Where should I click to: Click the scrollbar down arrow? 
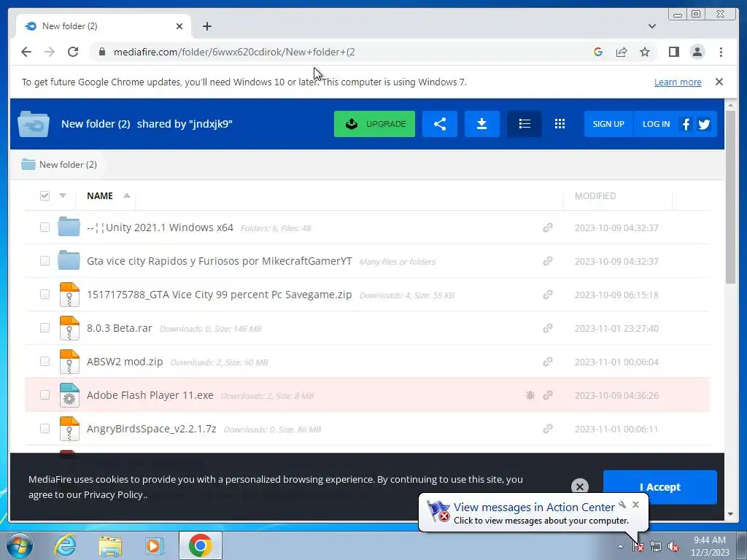730,514
